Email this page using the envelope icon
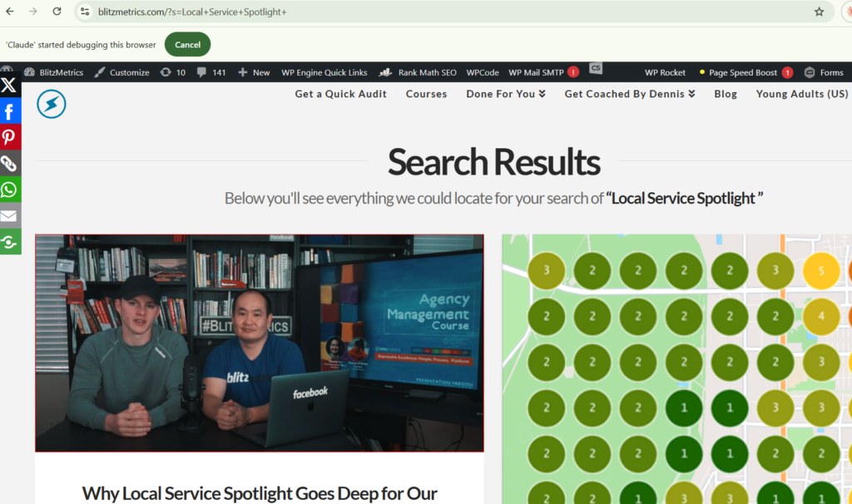Screen dimensions: 852x504 click(x=9, y=216)
